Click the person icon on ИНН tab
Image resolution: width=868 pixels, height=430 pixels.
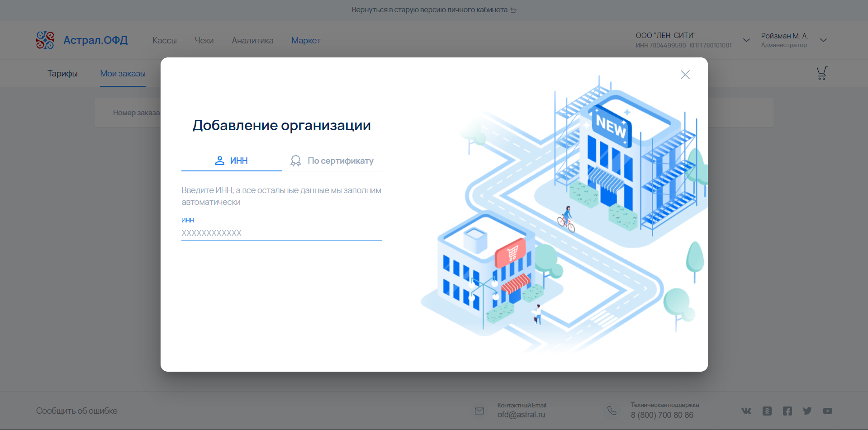[x=220, y=161]
